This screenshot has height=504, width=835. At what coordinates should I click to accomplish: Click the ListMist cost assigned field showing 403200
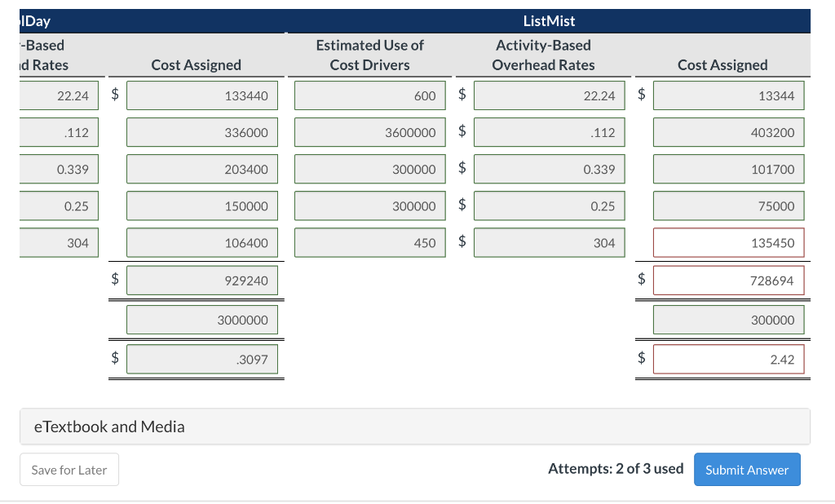(728, 133)
